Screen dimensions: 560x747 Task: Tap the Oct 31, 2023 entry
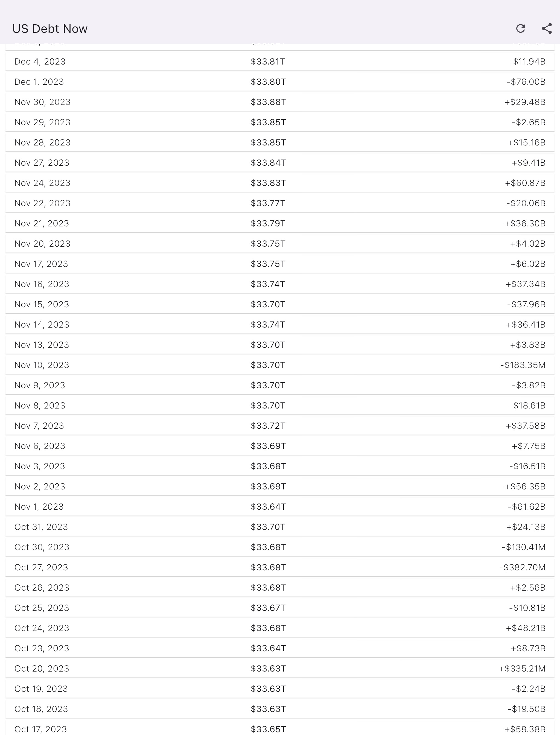280,527
